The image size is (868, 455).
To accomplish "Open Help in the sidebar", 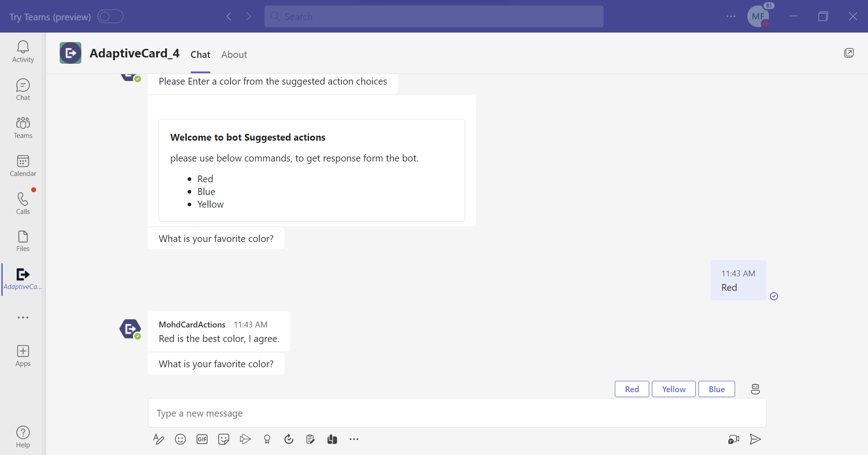I will click(23, 437).
